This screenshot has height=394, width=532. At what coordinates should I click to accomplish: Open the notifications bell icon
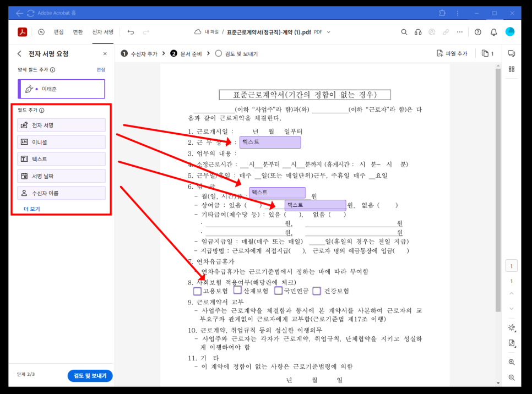493,32
